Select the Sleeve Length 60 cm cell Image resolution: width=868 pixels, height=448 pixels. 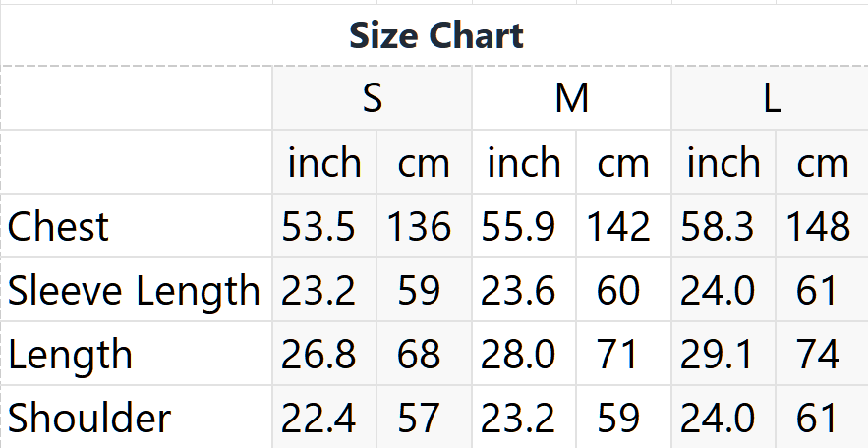[624, 290]
